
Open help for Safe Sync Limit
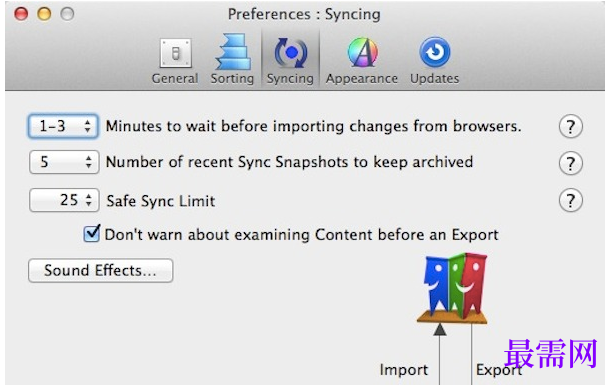pos(570,200)
